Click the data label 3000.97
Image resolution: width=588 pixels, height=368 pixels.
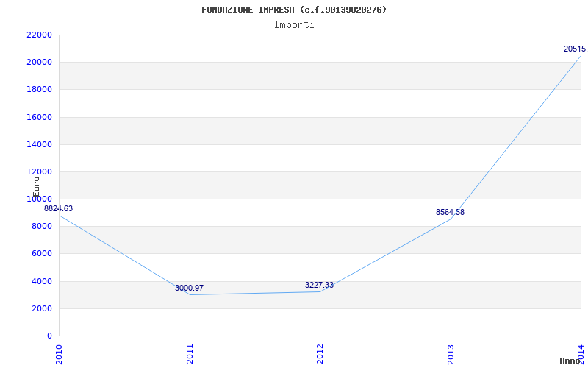tap(190, 288)
